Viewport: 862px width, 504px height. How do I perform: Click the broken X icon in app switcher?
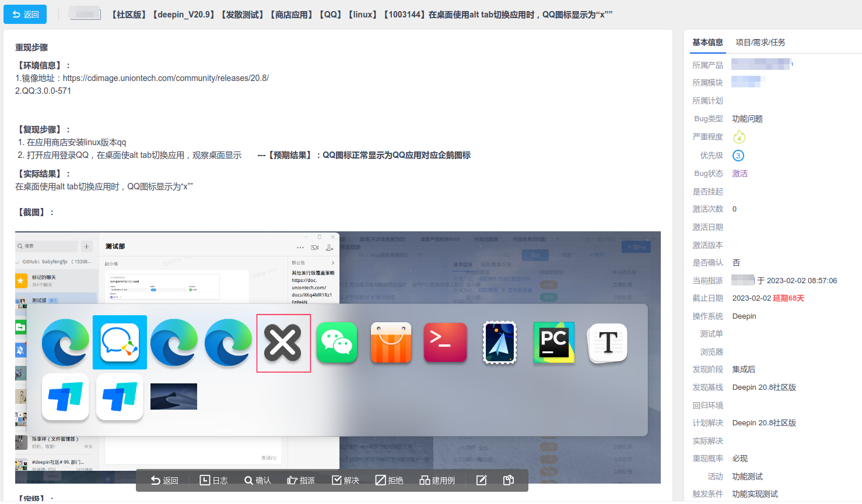click(283, 343)
